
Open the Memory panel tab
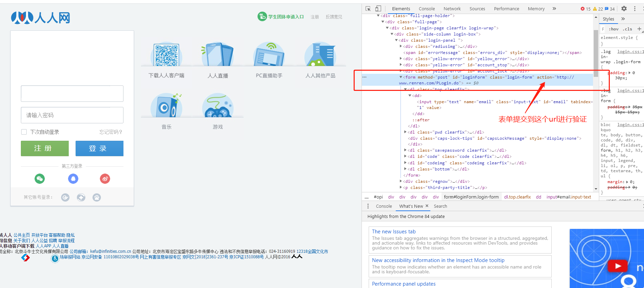coord(536,9)
